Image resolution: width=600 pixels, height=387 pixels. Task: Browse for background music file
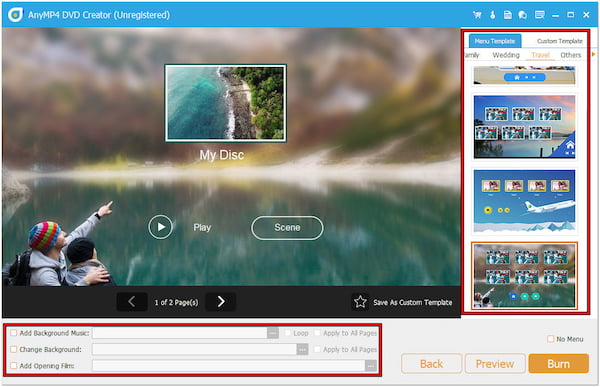tap(273, 333)
